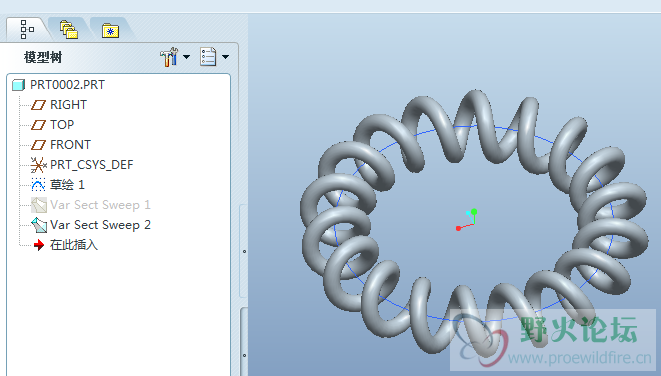Select the TOP datum plane icon

coord(38,125)
